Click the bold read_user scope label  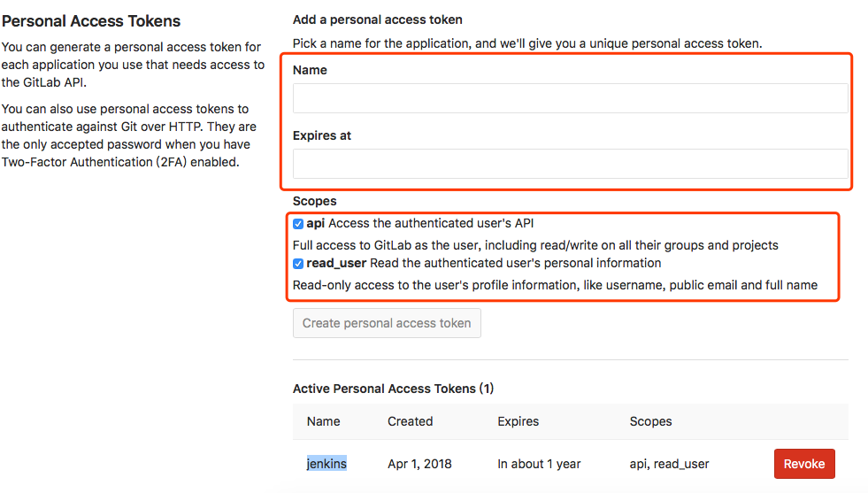[x=336, y=263]
